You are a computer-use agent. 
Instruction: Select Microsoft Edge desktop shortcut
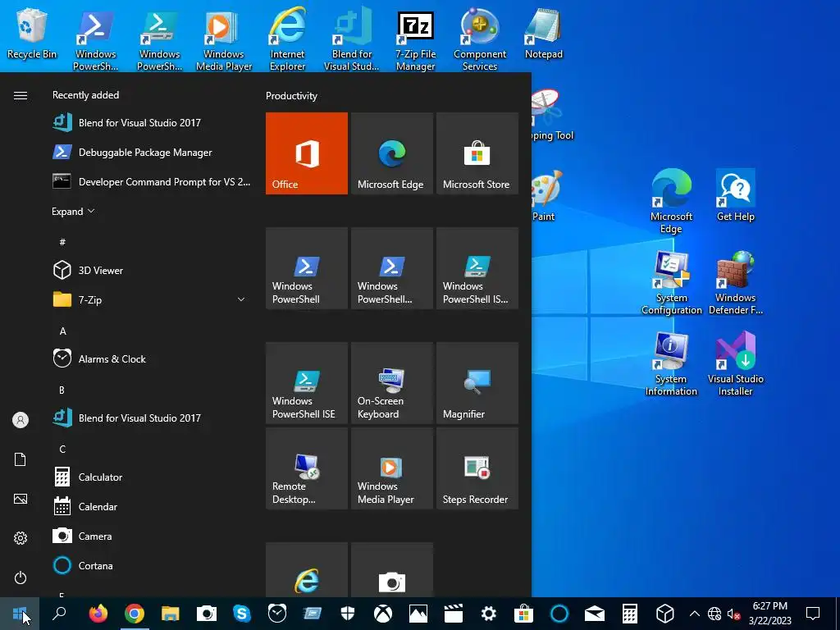click(671, 201)
